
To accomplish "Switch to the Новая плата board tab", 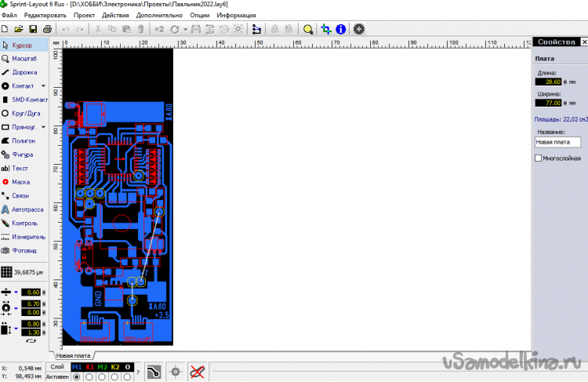I will [x=74, y=355].
